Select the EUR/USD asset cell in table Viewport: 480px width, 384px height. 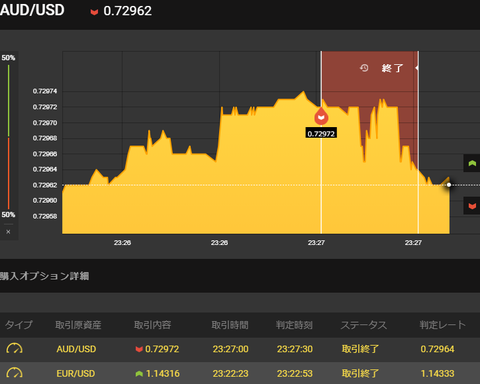(76, 374)
